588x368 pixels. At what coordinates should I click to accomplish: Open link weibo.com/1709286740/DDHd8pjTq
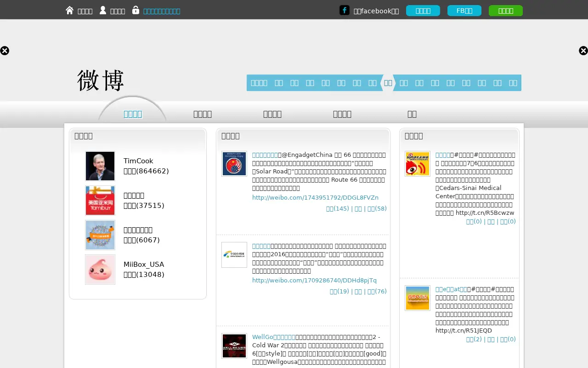314,281
